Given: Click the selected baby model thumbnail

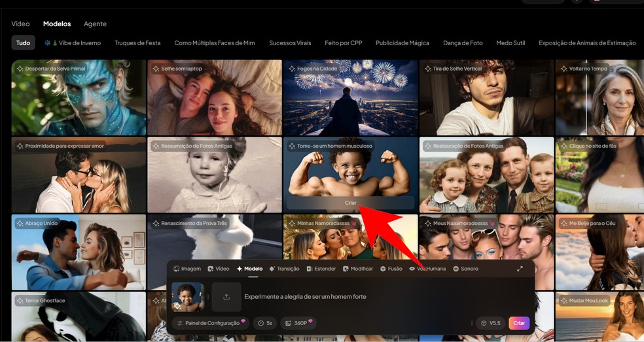Looking at the screenshot, I should coord(188,297).
